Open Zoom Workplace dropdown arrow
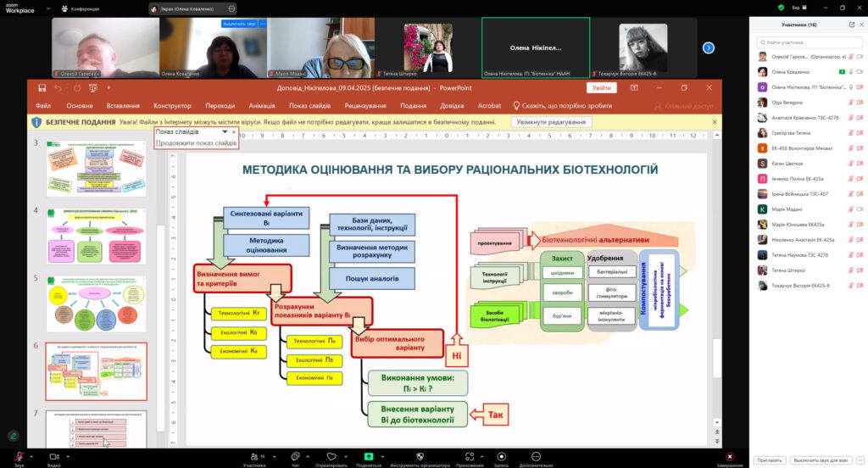 (x=48, y=8)
